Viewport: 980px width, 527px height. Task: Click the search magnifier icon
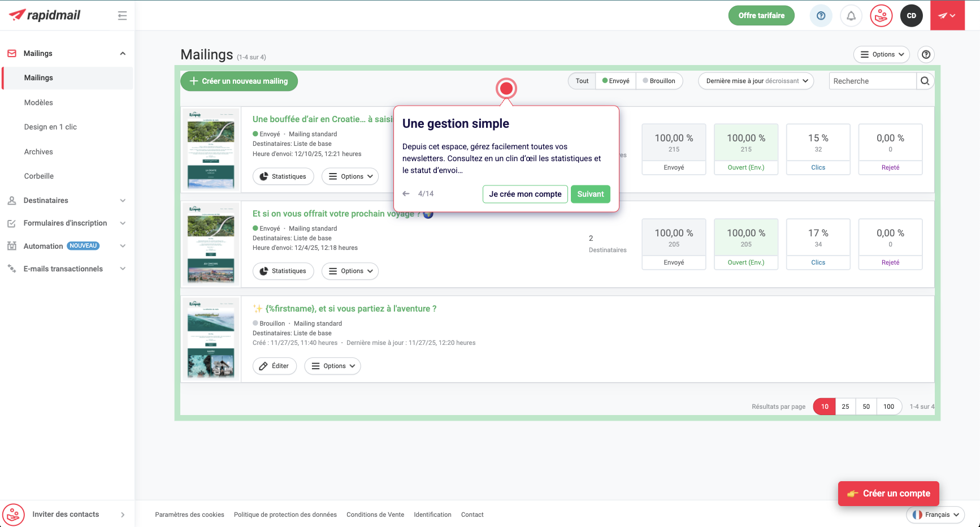pos(925,81)
